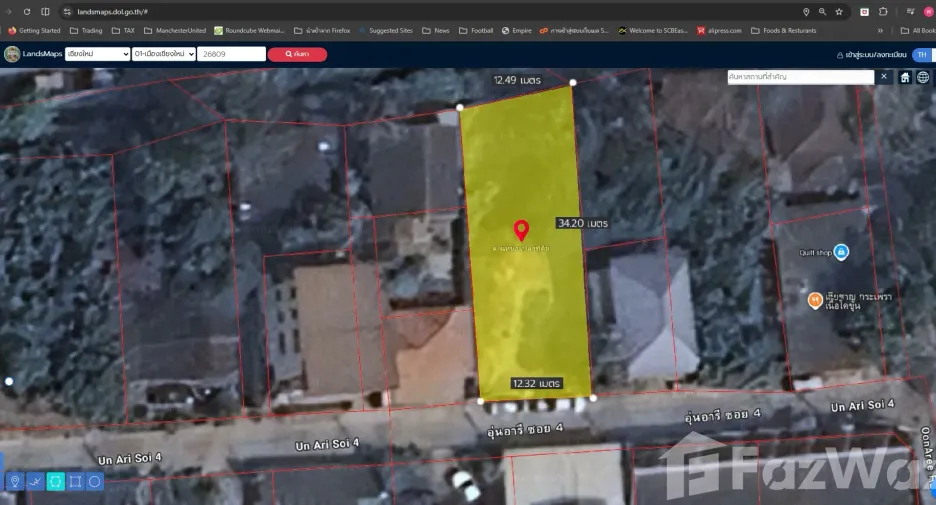Click the orange restaurant map marker

(815, 300)
